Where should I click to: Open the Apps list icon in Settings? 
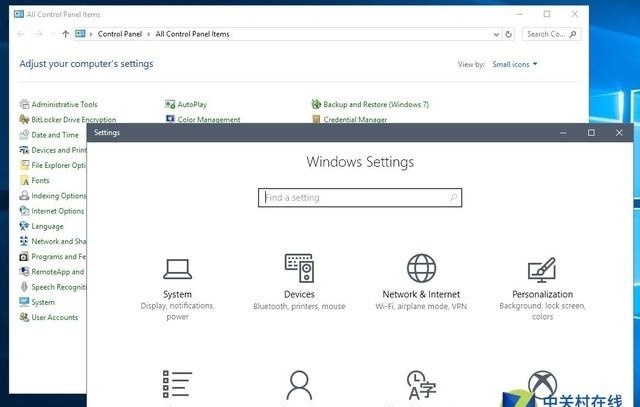coord(177,384)
